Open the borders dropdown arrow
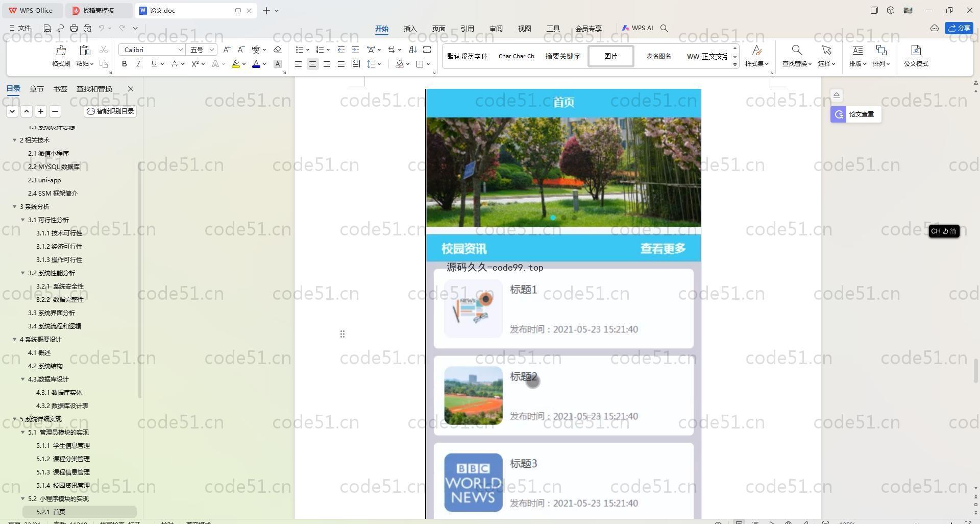Viewport: 980px width, 524px height. [x=428, y=64]
